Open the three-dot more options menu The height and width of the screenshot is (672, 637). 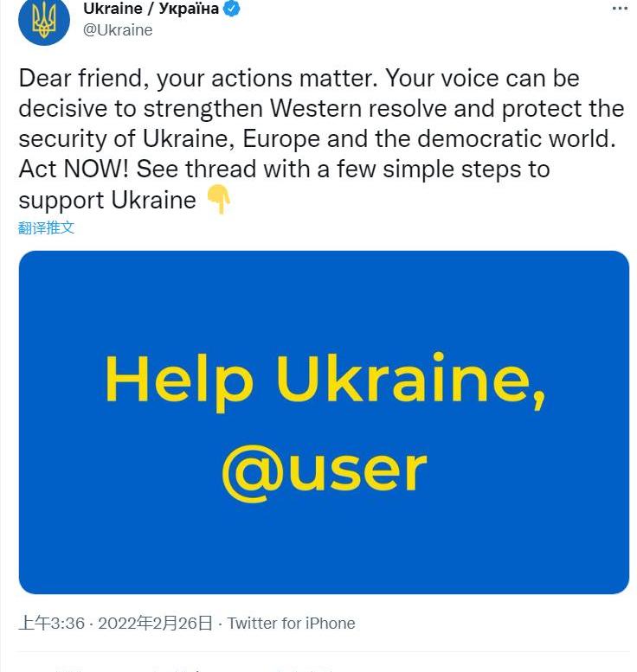point(620,8)
